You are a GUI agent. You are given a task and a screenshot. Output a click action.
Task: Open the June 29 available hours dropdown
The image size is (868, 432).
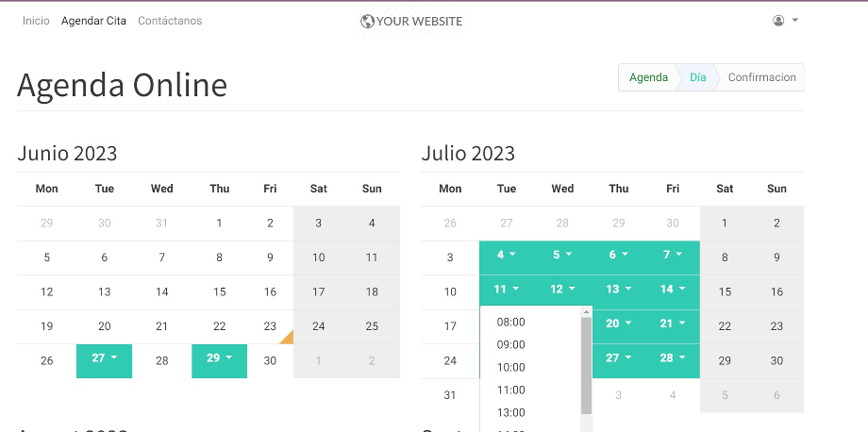click(x=219, y=360)
